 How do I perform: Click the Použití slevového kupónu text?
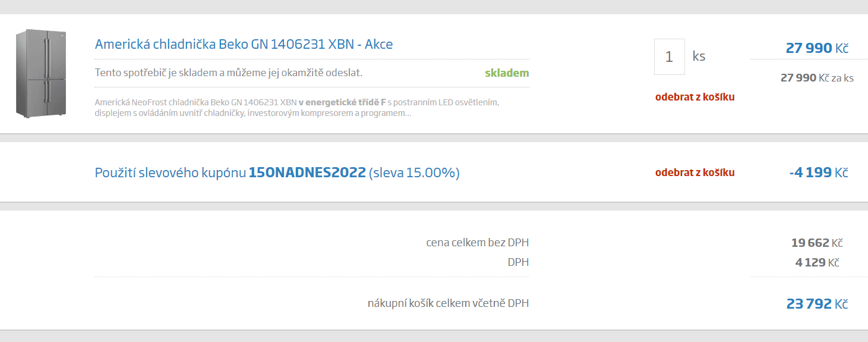click(x=171, y=173)
